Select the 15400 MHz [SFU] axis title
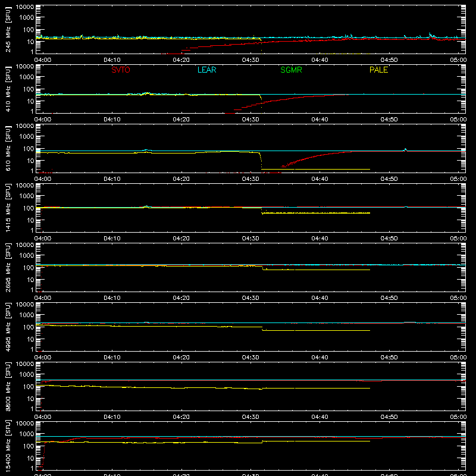Screen dimensions: 476x476 click(x=8, y=446)
